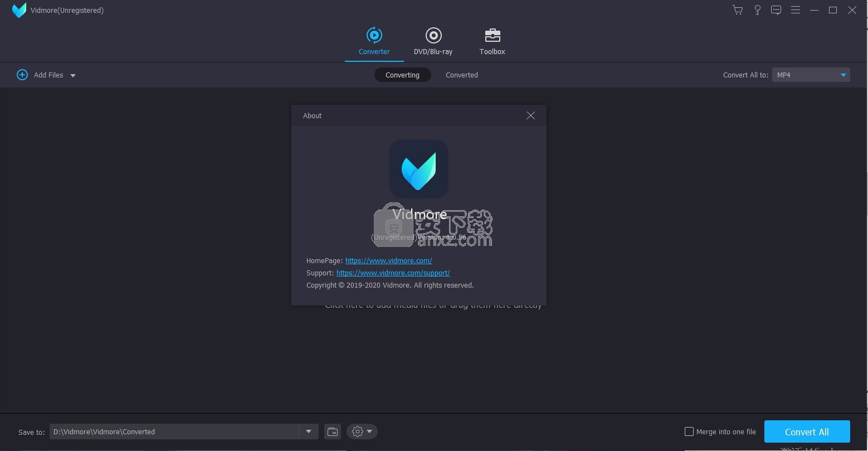Switch to the Converter tab
Image resolution: width=868 pixels, height=451 pixels.
coord(374,42)
